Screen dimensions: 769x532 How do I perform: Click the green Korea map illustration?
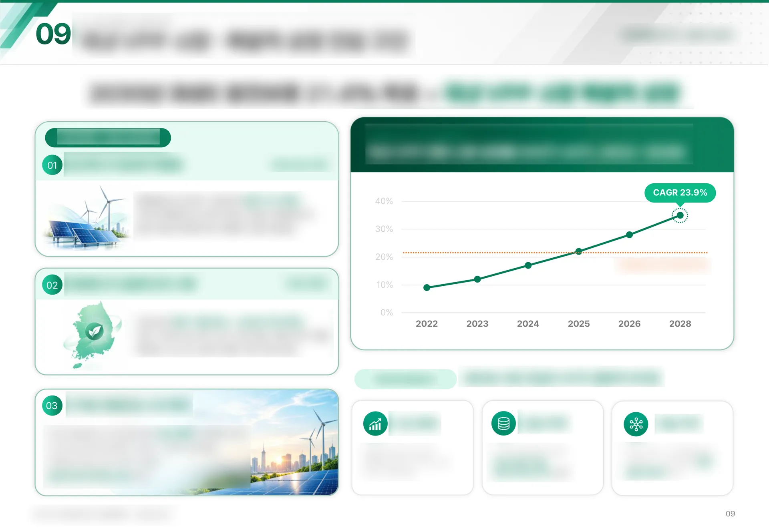[x=93, y=335]
